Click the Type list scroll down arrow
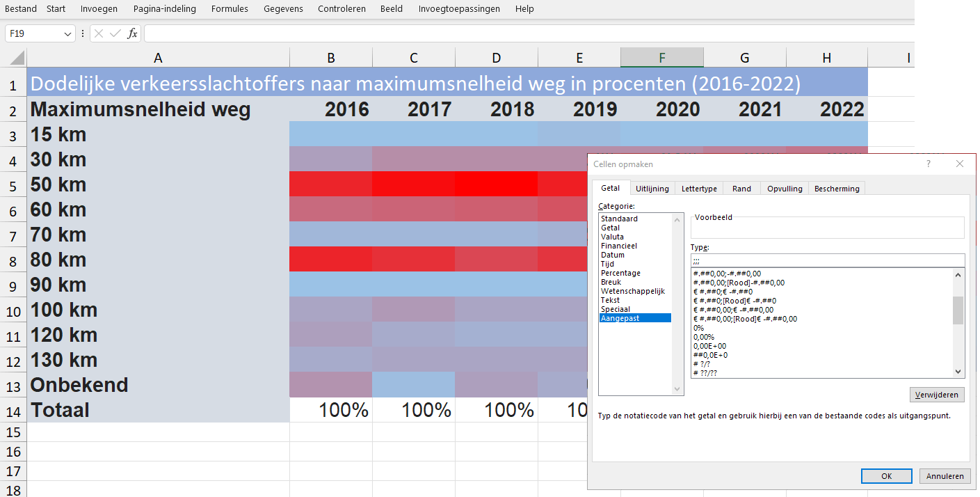The width and height of the screenshot is (980, 497). click(958, 372)
